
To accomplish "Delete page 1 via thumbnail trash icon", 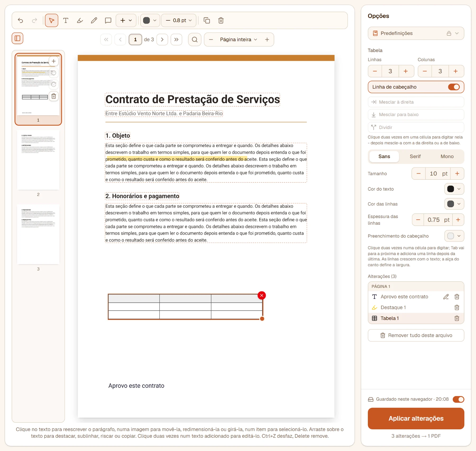I will click(54, 96).
